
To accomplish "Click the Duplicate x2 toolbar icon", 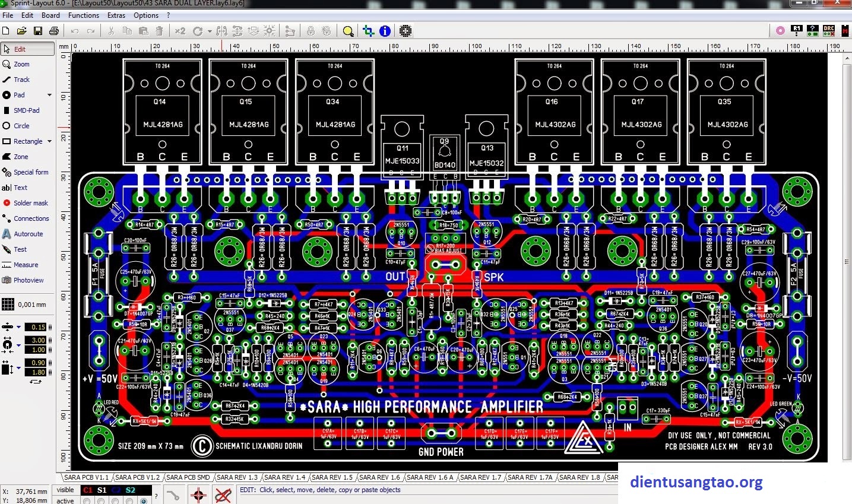I will coord(180,30).
